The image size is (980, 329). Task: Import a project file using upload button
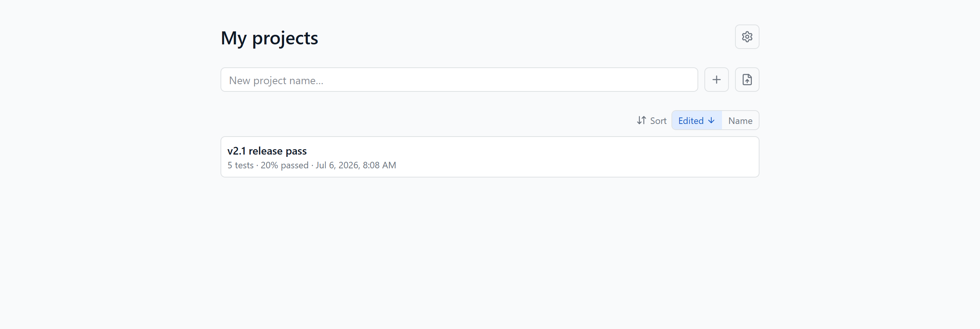coord(747,80)
